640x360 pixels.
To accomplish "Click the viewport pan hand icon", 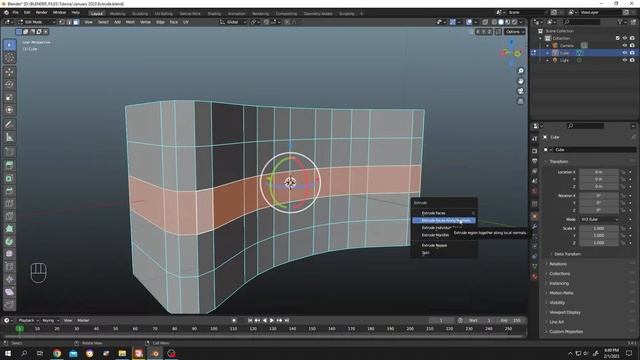I will (520, 81).
